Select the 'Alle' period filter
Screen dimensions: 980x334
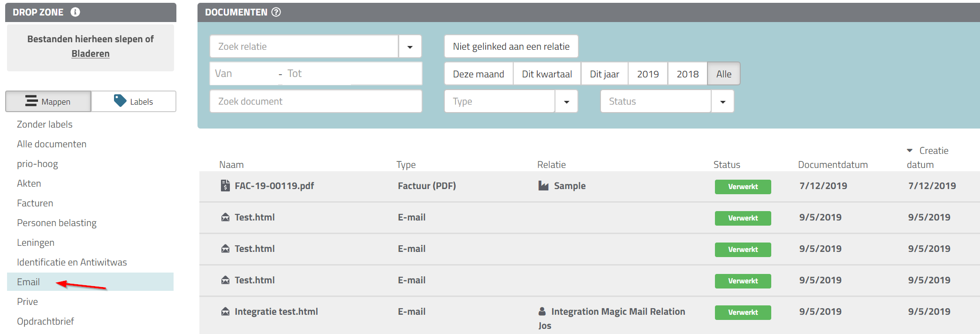pyautogui.click(x=724, y=74)
